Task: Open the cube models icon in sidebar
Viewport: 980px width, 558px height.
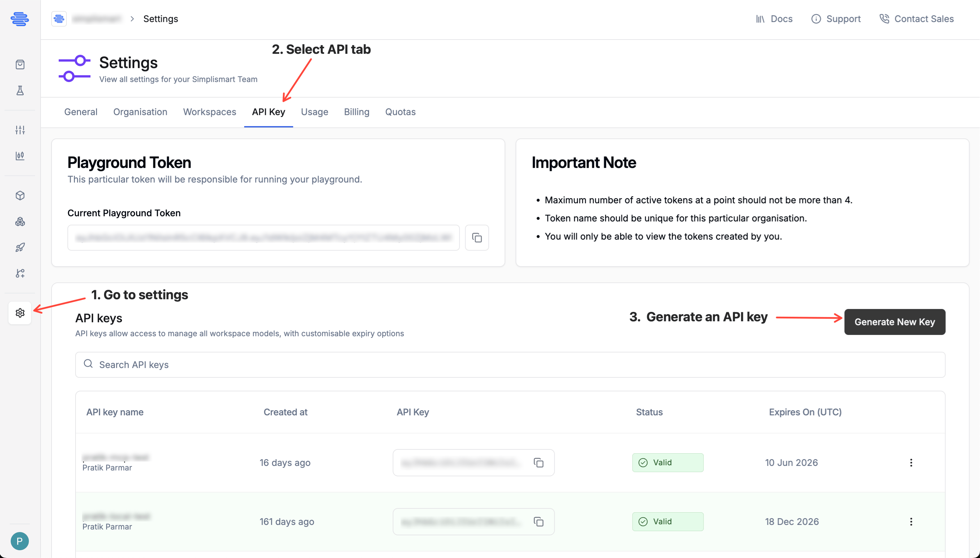Action: [x=20, y=196]
